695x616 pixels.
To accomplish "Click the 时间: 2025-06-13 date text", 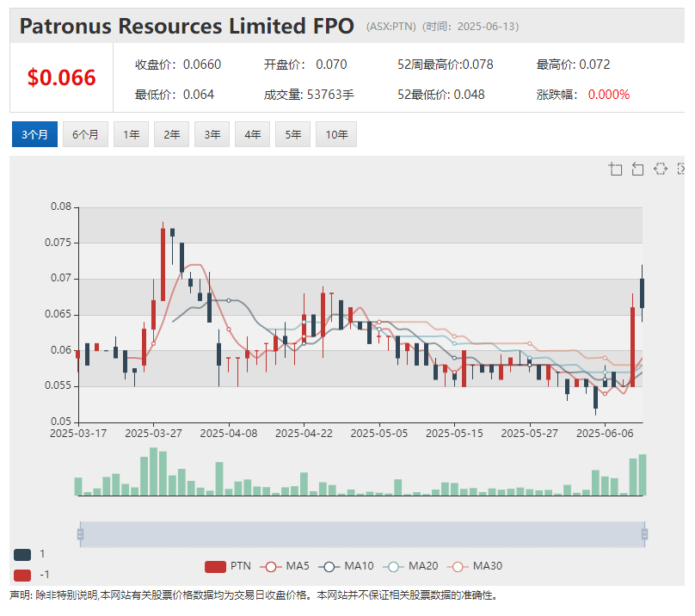I will click(x=471, y=27).
